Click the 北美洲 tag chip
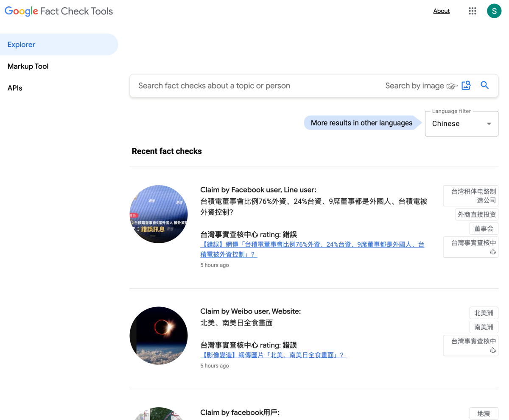Viewport: 509px width, 420px height. tap(484, 313)
